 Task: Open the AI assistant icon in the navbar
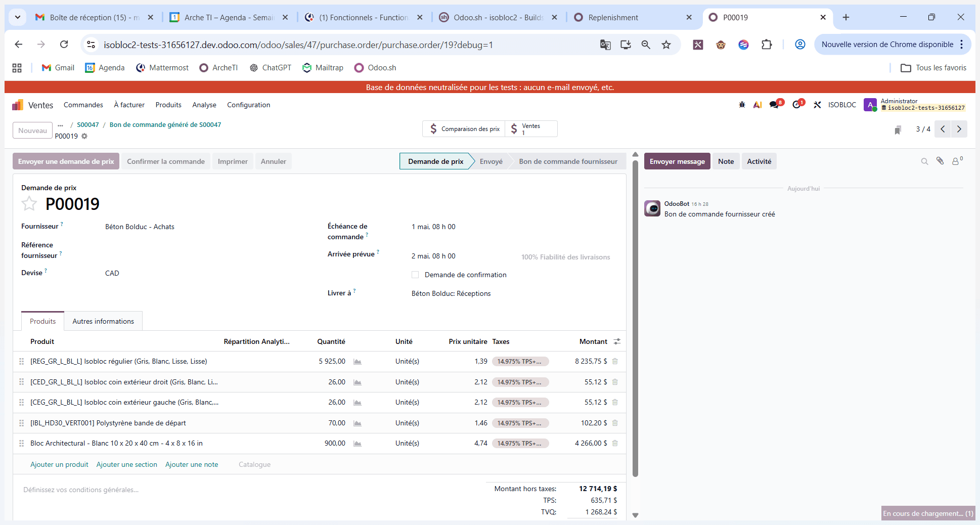pos(758,105)
